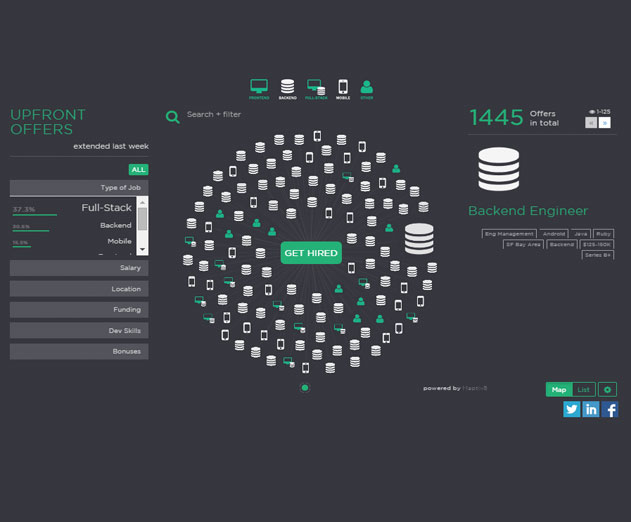The width and height of the screenshot is (631, 522).
Task: Open the settings gear button
Action: pyautogui.click(x=607, y=390)
